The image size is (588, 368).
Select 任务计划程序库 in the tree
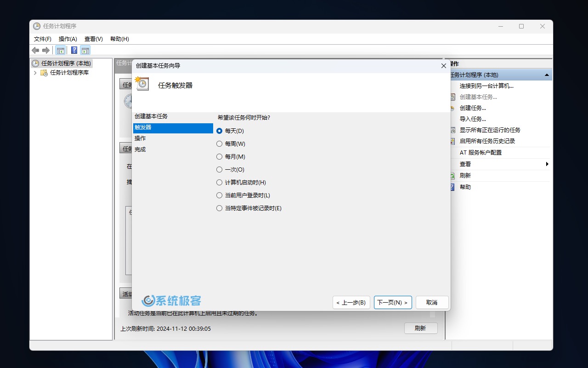click(x=69, y=73)
